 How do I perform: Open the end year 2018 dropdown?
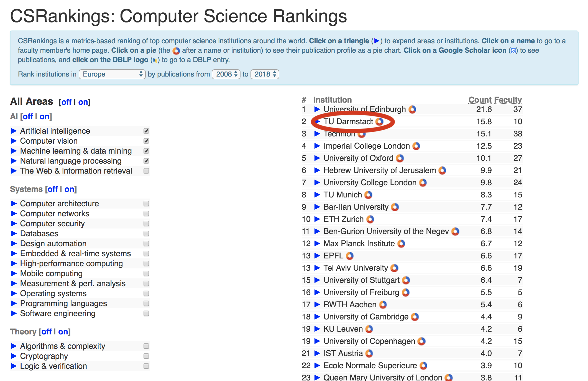(265, 74)
